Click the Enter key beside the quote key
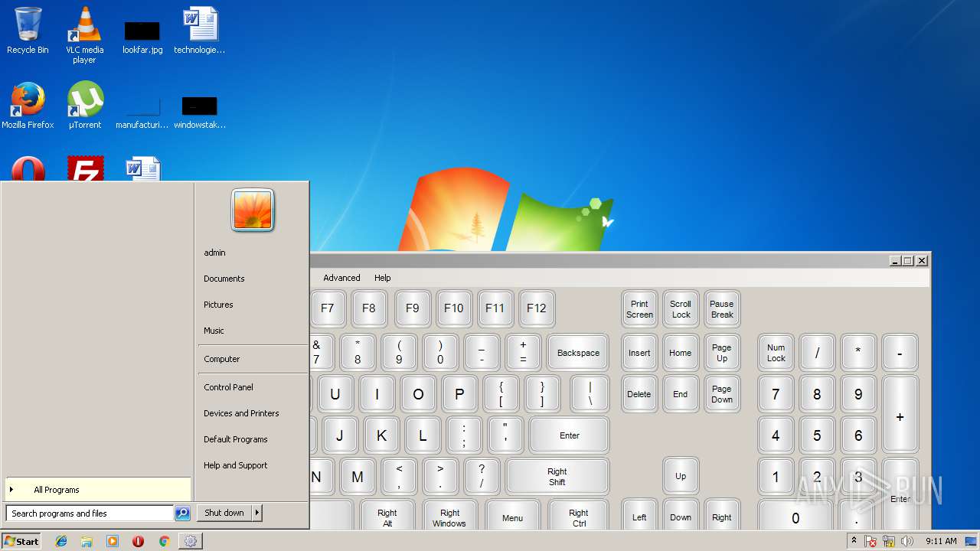 click(x=569, y=435)
